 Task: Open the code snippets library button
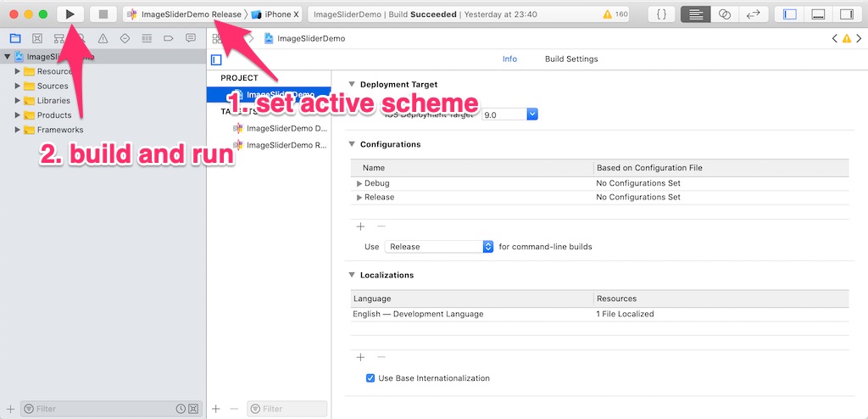pos(661,14)
